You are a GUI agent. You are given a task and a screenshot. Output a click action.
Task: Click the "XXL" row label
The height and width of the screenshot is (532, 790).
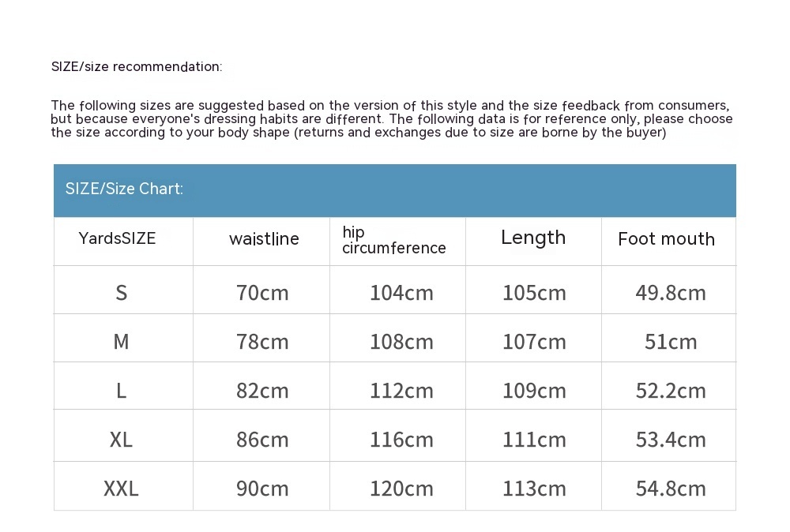121,489
